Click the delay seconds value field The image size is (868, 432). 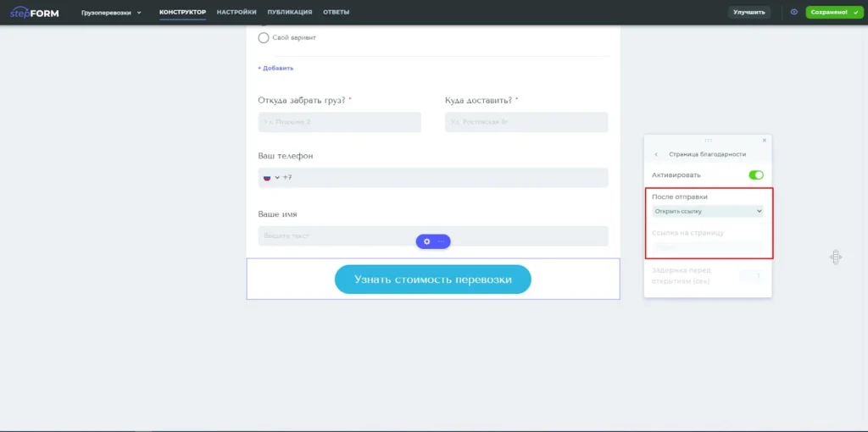click(752, 275)
